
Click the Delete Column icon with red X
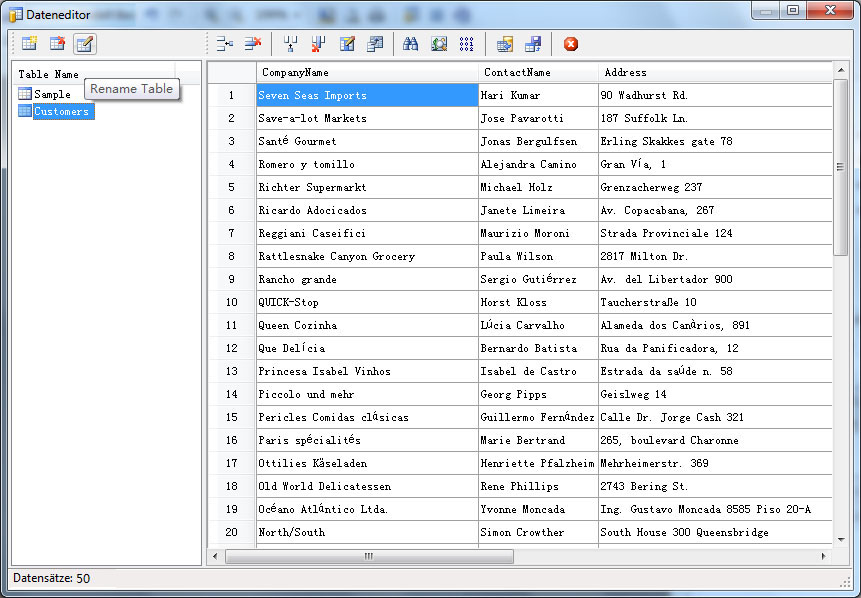[x=318, y=44]
